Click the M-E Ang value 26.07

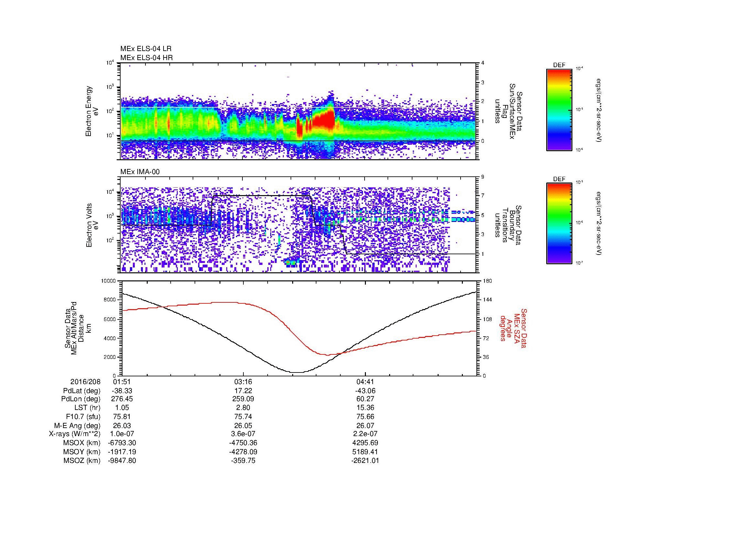365,425
